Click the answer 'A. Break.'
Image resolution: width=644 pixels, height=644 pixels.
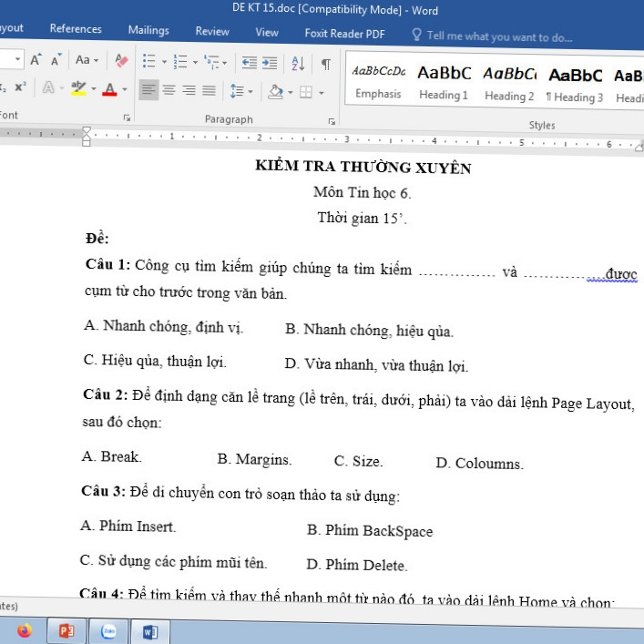tap(112, 456)
